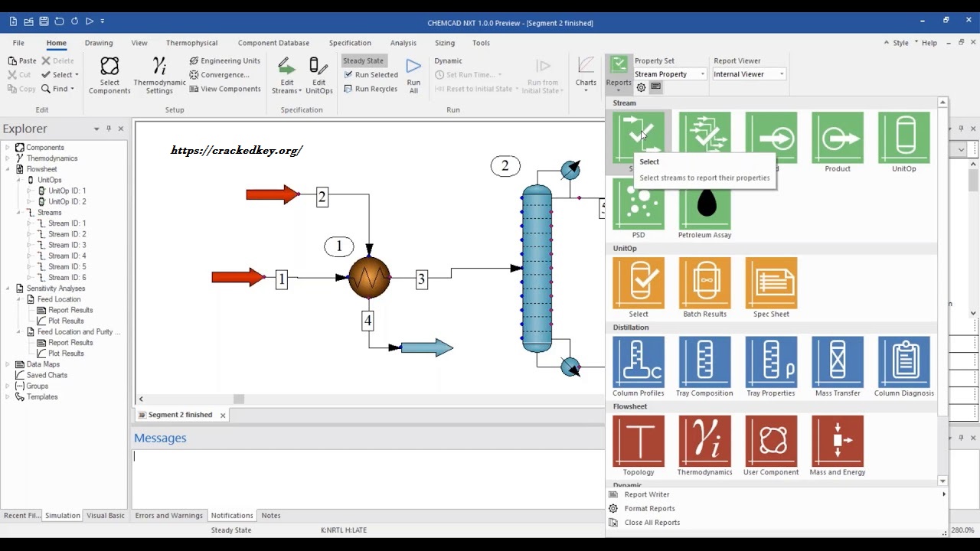
Task: Toggle the Steady State mode button
Action: click(x=363, y=60)
